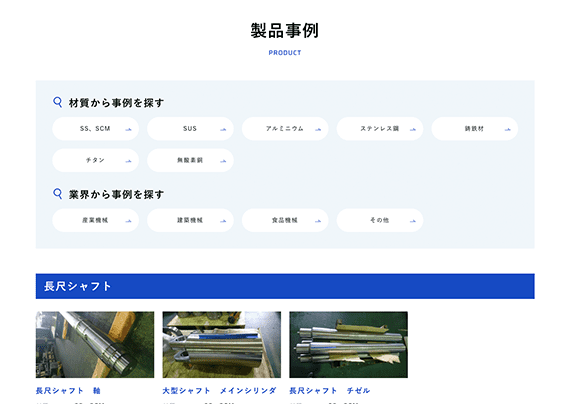Open the 長尺シャフト チゼル link
Screen dimensions: 570x404
tap(329, 391)
